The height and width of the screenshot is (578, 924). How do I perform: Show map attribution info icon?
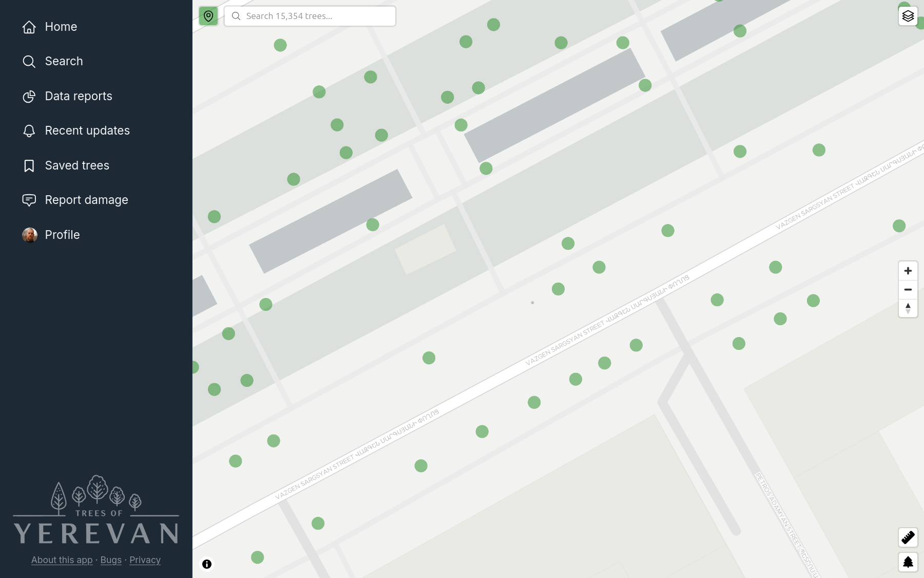click(x=207, y=564)
